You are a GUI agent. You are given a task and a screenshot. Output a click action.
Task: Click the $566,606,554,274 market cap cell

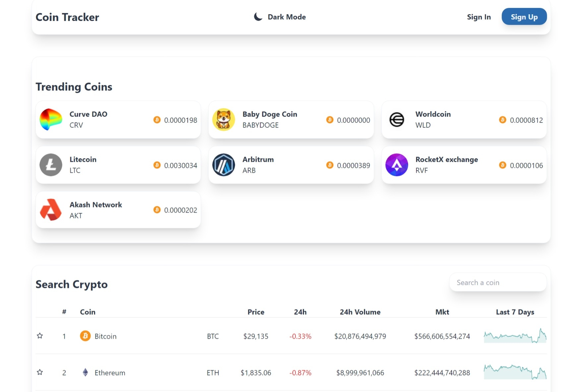442,336
